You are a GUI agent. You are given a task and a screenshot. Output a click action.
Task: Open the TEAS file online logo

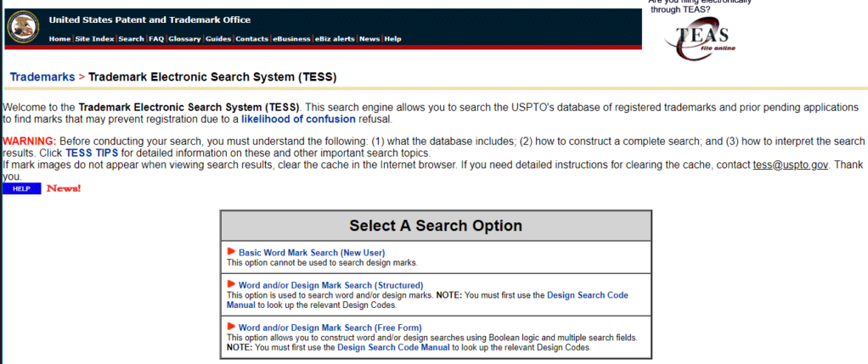pyautogui.click(x=702, y=39)
